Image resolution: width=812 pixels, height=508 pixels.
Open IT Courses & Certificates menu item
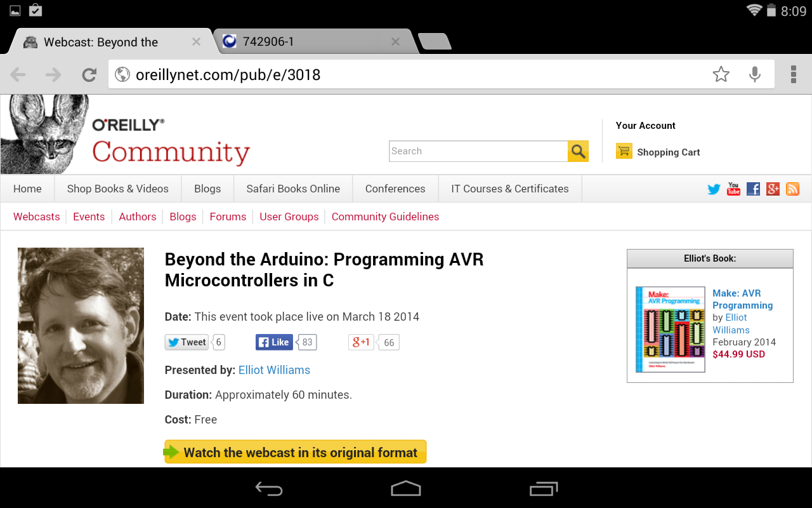click(x=510, y=189)
